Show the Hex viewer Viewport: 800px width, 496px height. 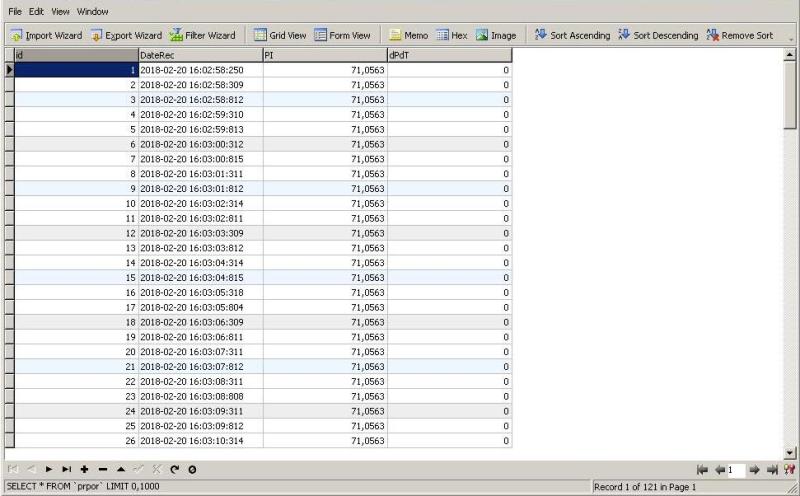[452, 35]
